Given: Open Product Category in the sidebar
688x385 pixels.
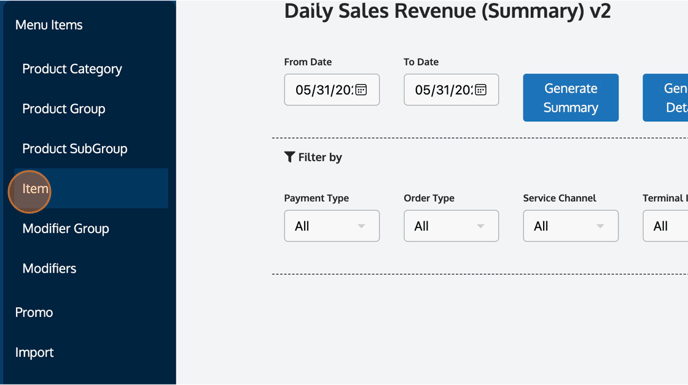Looking at the screenshot, I should tap(72, 69).
